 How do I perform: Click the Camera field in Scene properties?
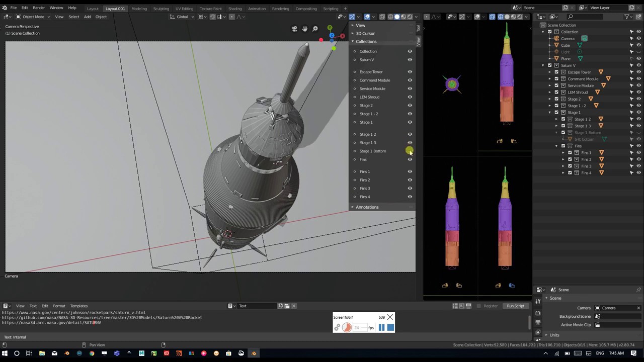point(618,308)
